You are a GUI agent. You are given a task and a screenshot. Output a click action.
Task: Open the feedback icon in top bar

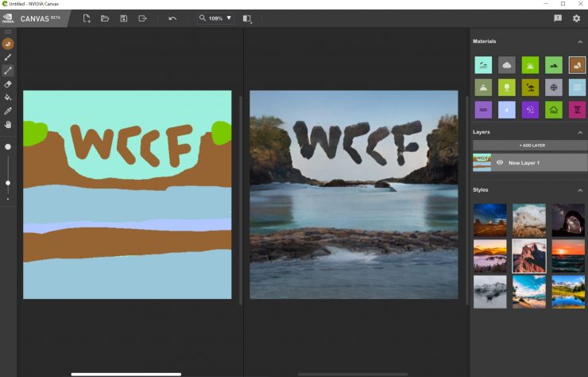[x=558, y=18]
